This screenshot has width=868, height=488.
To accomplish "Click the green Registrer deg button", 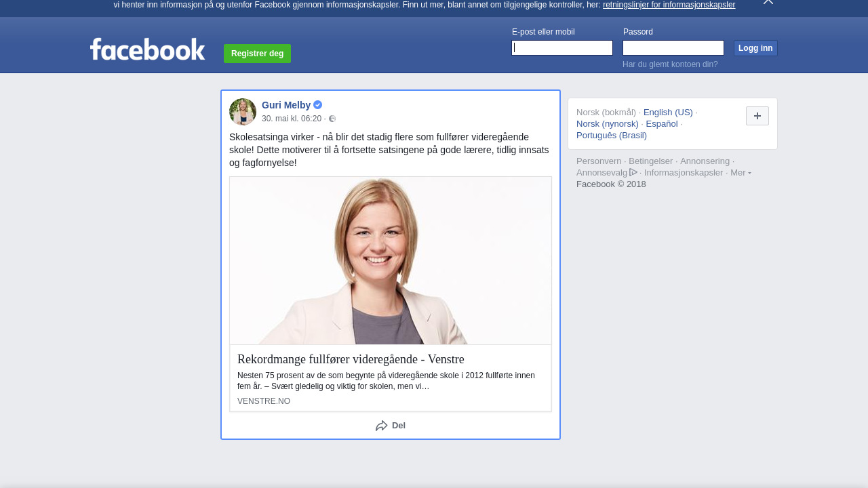I will pyautogui.click(x=257, y=54).
